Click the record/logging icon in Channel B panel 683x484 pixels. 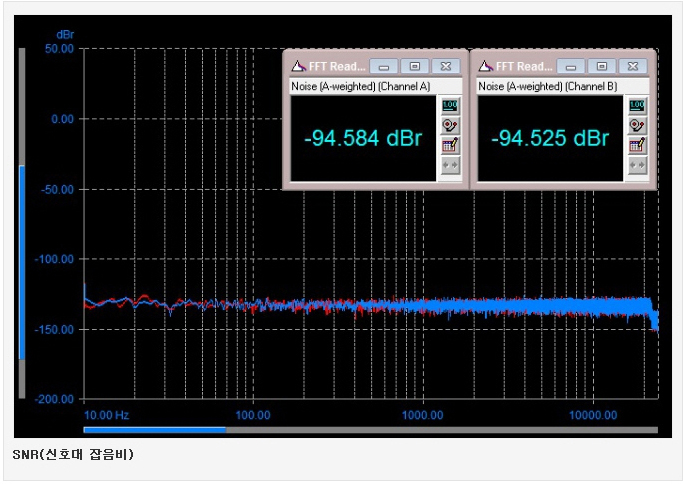[x=637, y=125]
